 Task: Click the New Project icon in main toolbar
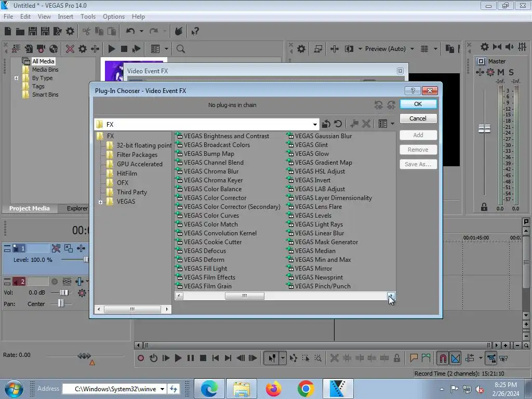pos(8,31)
